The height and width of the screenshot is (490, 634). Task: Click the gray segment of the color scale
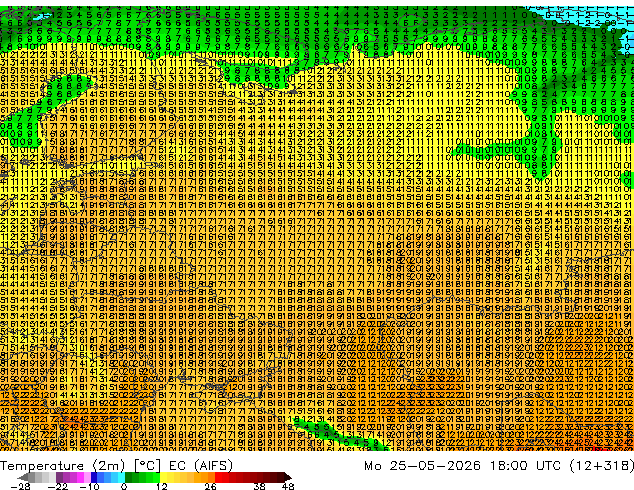pos(42,477)
